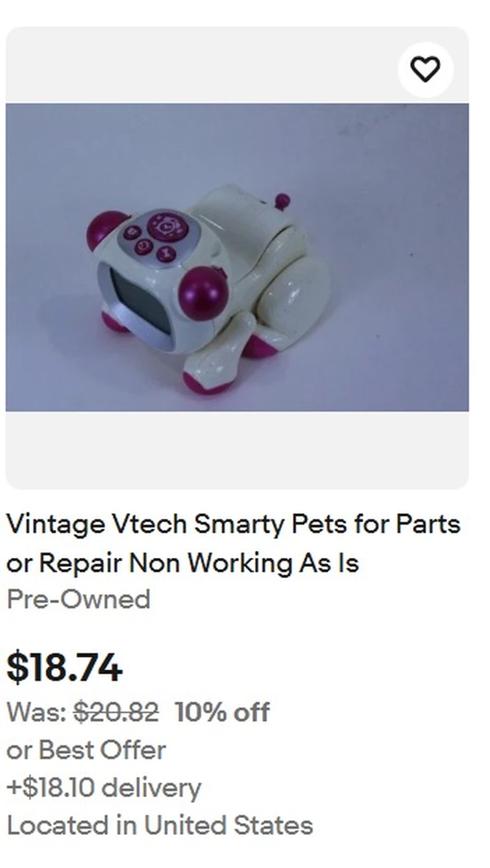This screenshot has height=868, width=490.
Task: Select the Pre-Owned condition label
Action: click(x=79, y=599)
